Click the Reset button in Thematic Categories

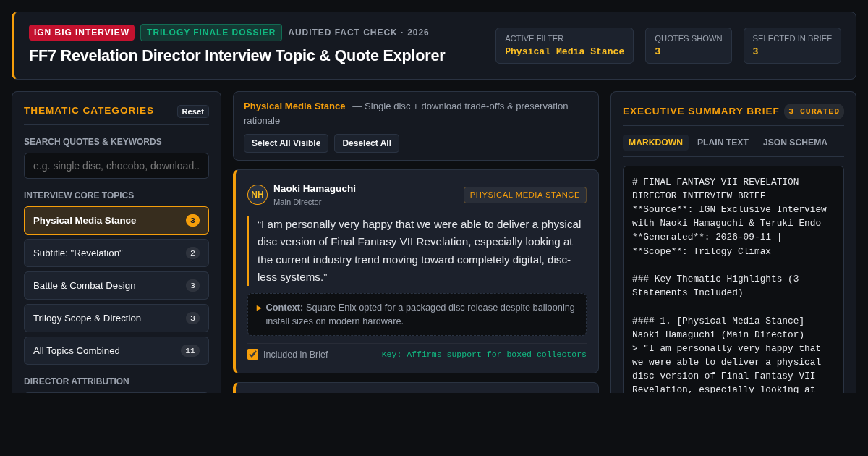point(193,111)
